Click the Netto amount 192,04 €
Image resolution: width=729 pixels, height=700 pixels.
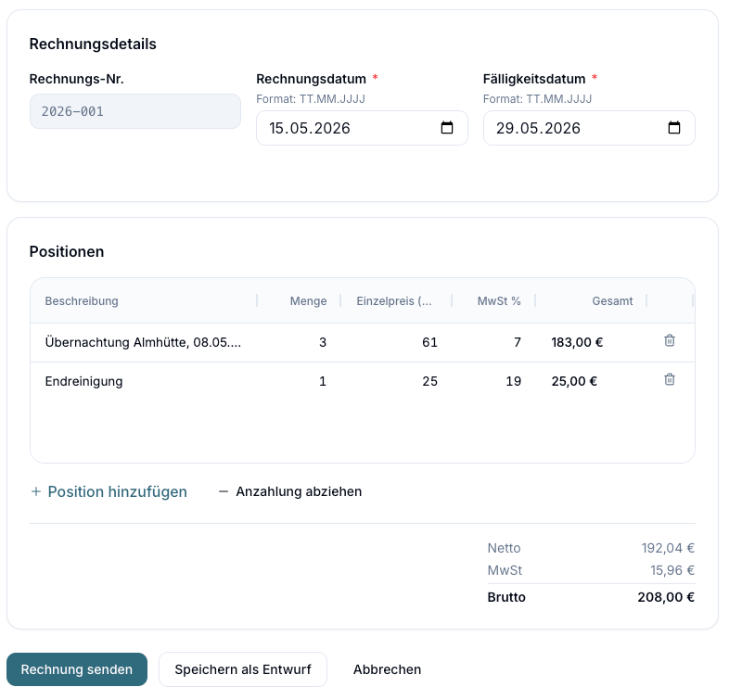(668, 548)
